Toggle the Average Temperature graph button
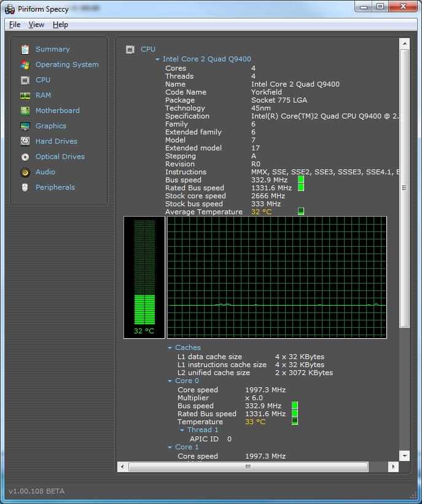 [301, 211]
